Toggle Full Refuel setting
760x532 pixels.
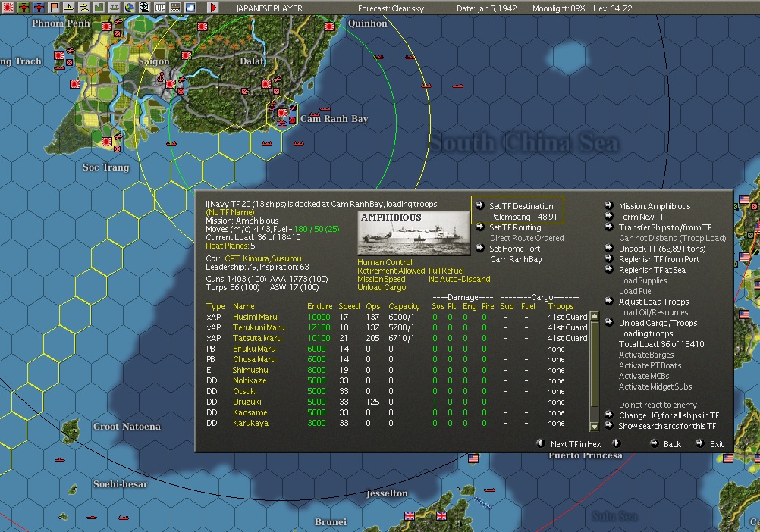[x=446, y=271]
